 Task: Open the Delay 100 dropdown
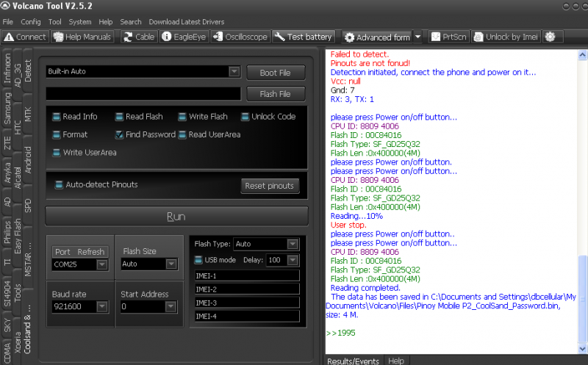[x=293, y=260]
